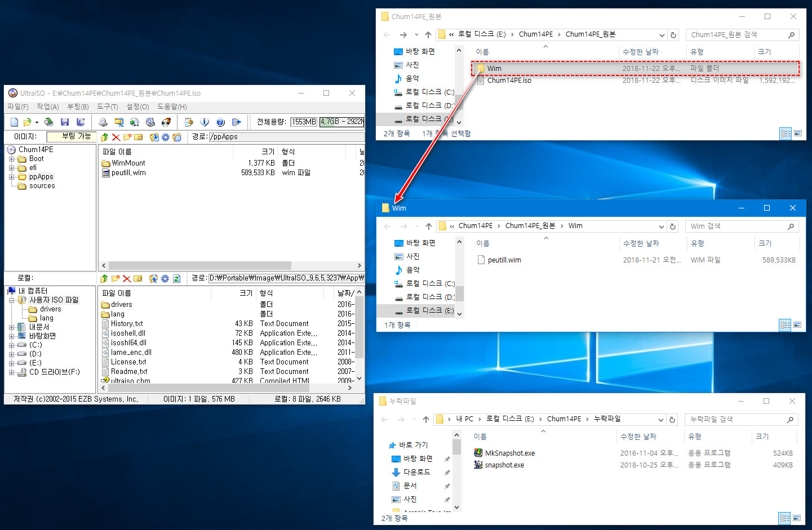Create new folder in image pane toolbar
Image resolution: width=812 pixels, height=530 pixels.
click(127, 137)
